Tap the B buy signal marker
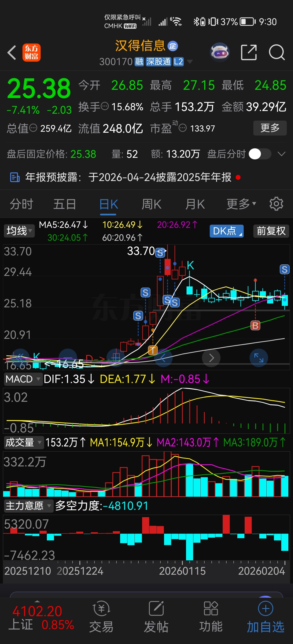 tap(255, 325)
